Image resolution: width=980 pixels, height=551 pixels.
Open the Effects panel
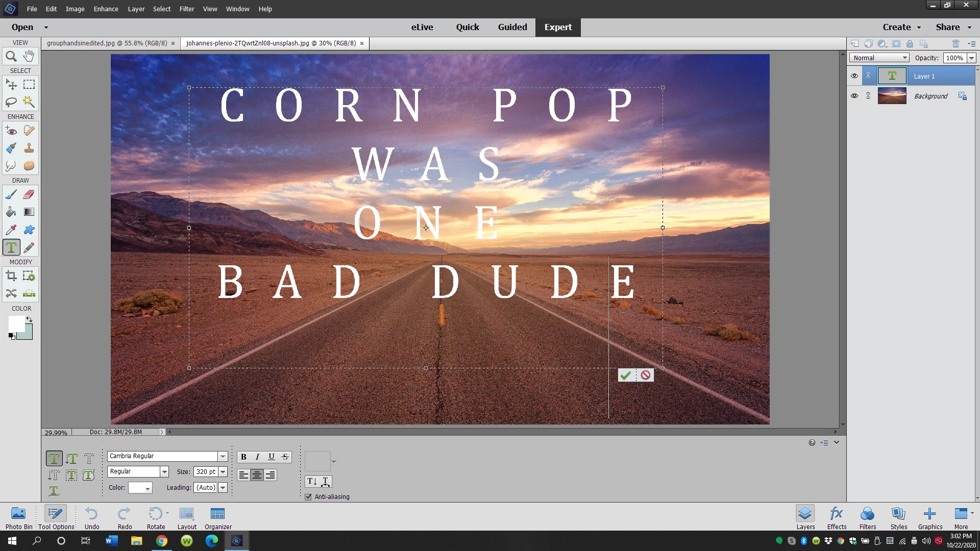coord(837,517)
